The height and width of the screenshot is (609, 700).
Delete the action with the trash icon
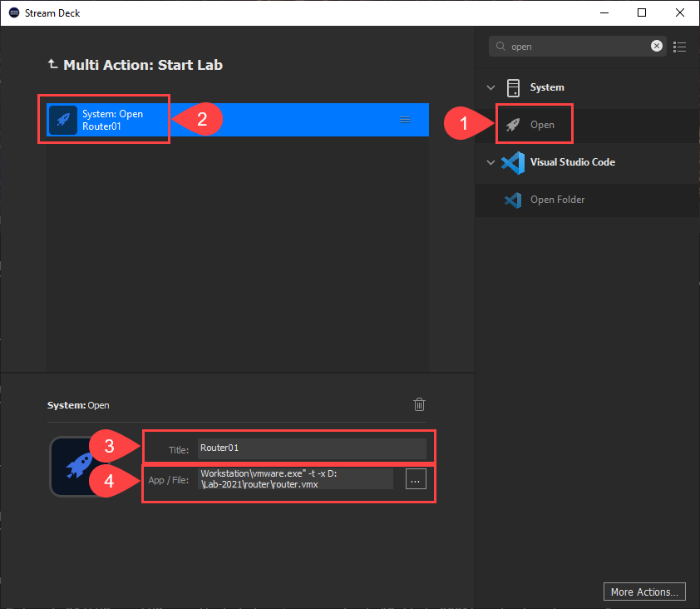(x=419, y=404)
